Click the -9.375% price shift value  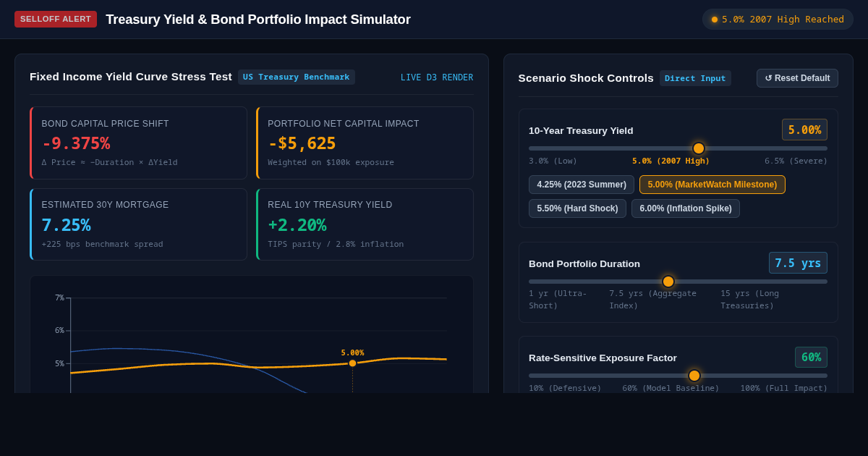[x=76, y=143]
